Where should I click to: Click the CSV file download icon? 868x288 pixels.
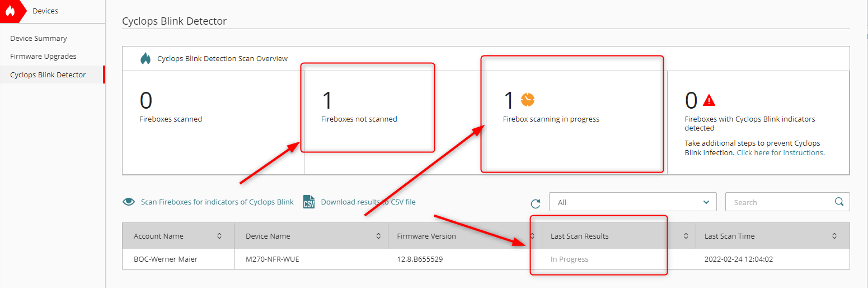[309, 202]
